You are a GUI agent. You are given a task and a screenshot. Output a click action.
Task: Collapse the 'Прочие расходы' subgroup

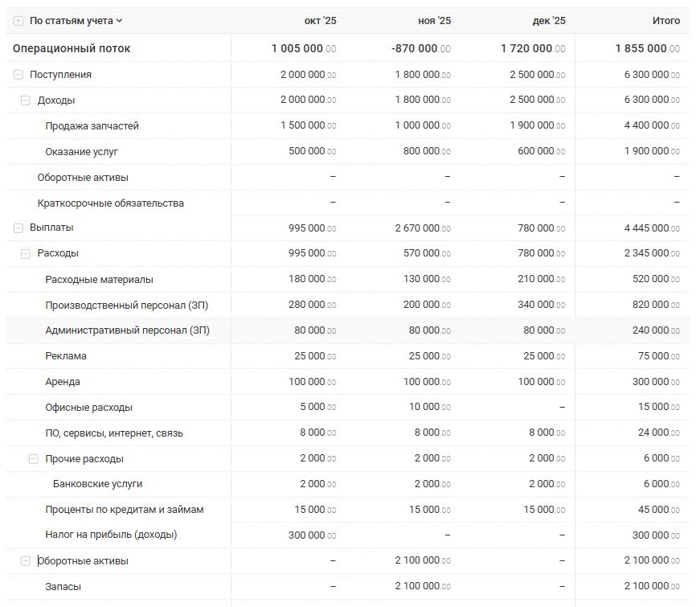(x=34, y=459)
